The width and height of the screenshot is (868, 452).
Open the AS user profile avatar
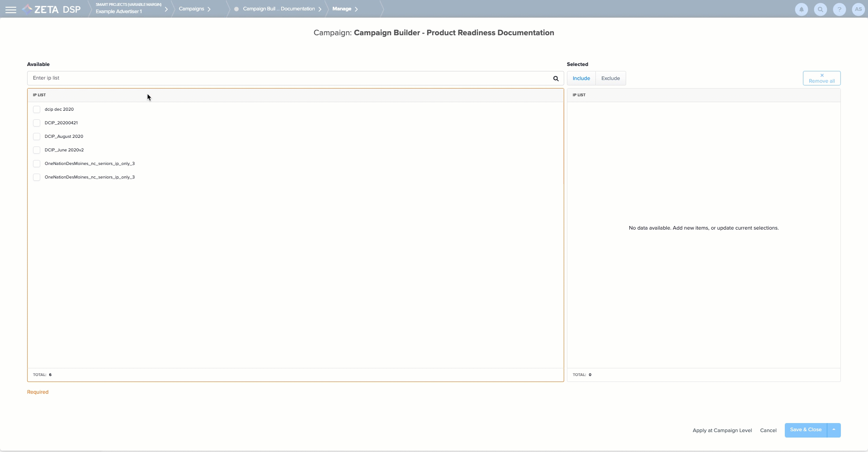tap(858, 9)
